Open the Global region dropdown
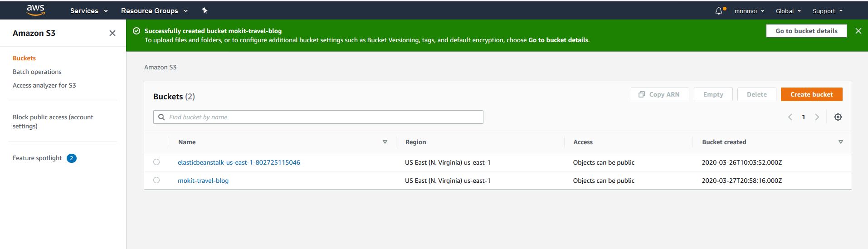Image resolution: width=868 pixels, height=249 pixels. coord(788,11)
